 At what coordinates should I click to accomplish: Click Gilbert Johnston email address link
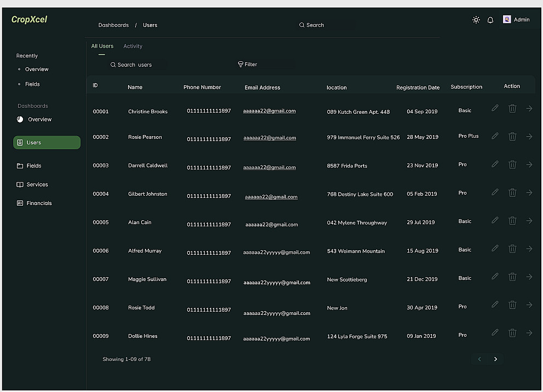[x=271, y=197]
